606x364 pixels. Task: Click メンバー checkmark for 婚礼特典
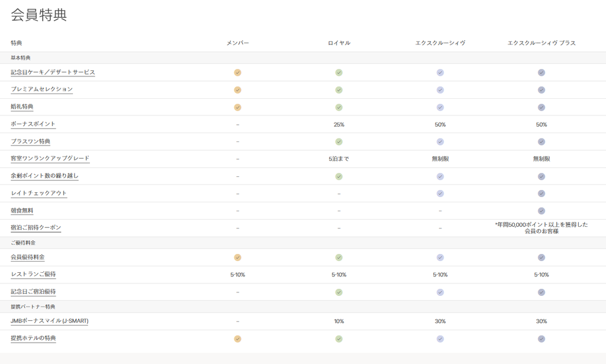238,107
